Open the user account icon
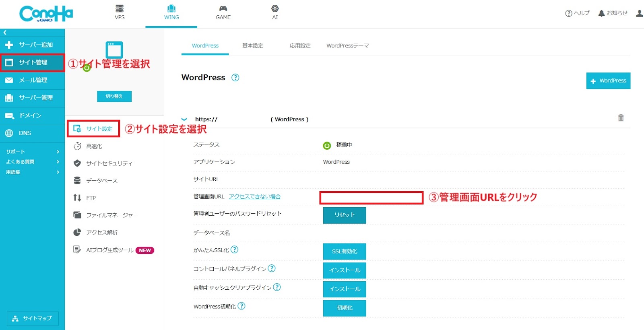 tap(639, 13)
